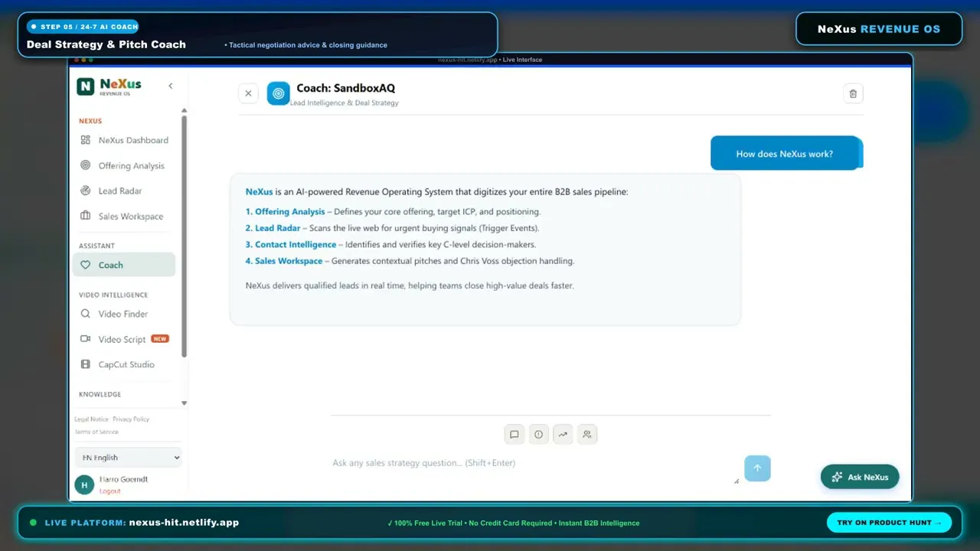This screenshot has width=980, height=551.
Task: Click the TRY ON PRODUCT HUNT button
Action: [889, 523]
